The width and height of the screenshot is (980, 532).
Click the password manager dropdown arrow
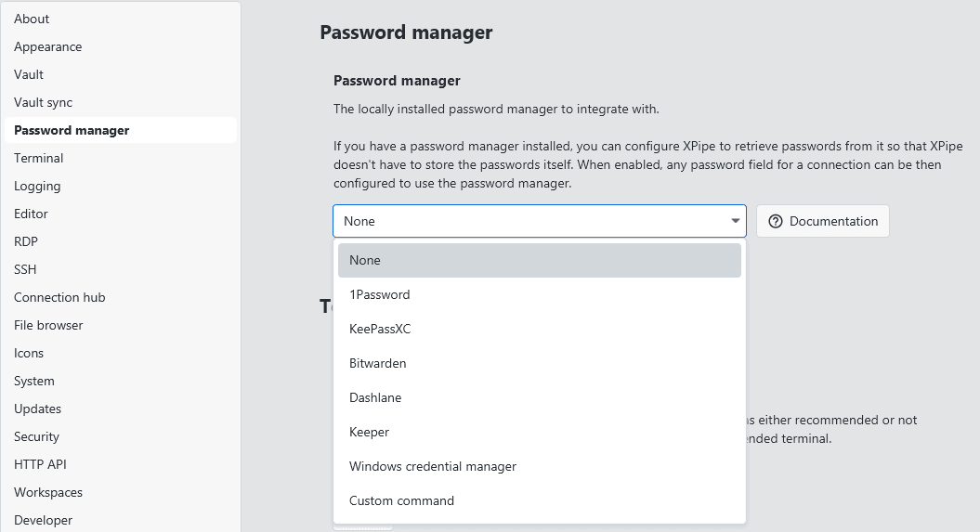[x=735, y=221]
